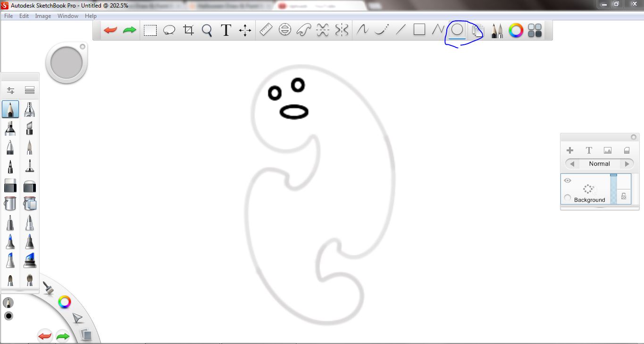
Task: Click the clear layer icon in Layer Editor
Action: point(627,150)
